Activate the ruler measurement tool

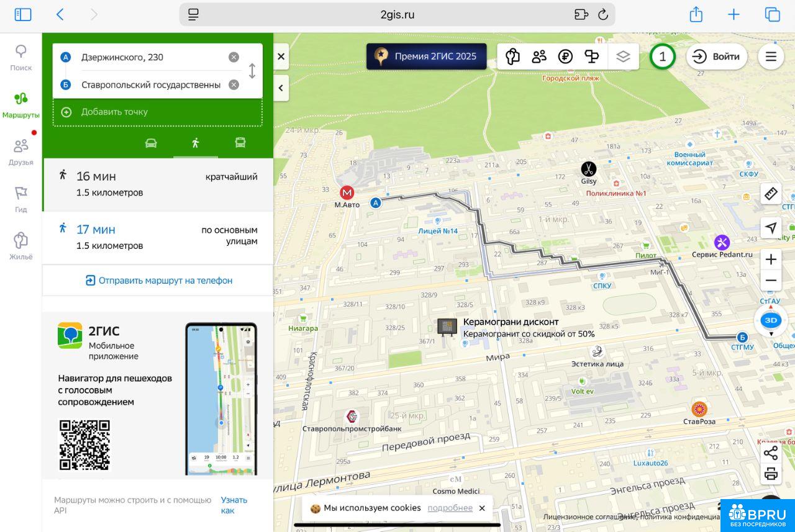[771, 194]
